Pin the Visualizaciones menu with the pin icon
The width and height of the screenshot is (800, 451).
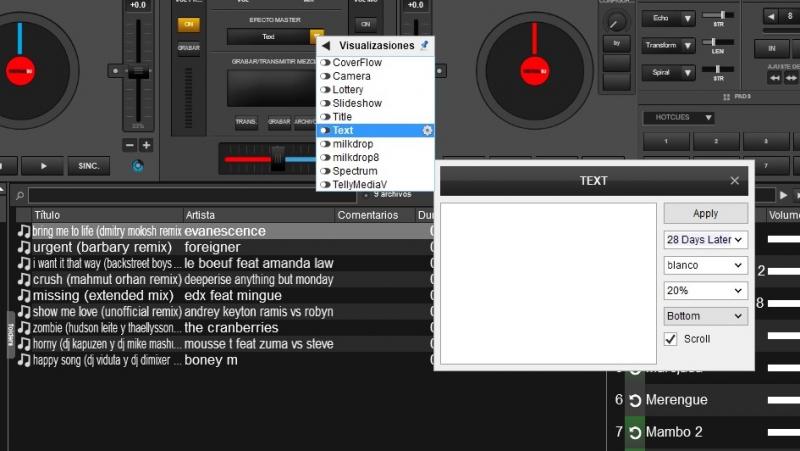[424, 45]
